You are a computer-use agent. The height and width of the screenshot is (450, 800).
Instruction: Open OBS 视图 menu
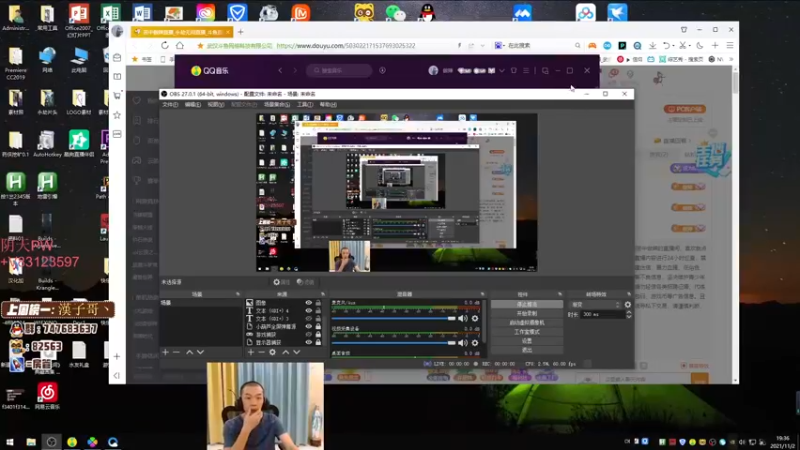click(x=216, y=105)
